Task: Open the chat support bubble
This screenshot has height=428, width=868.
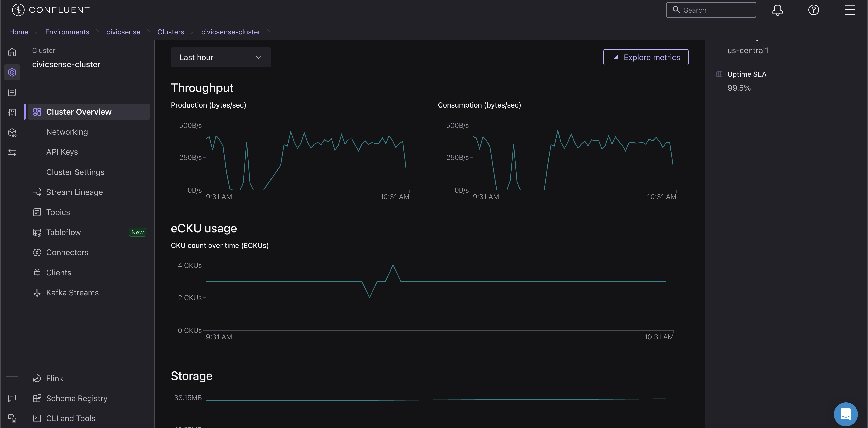Action: pyautogui.click(x=845, y=414)
